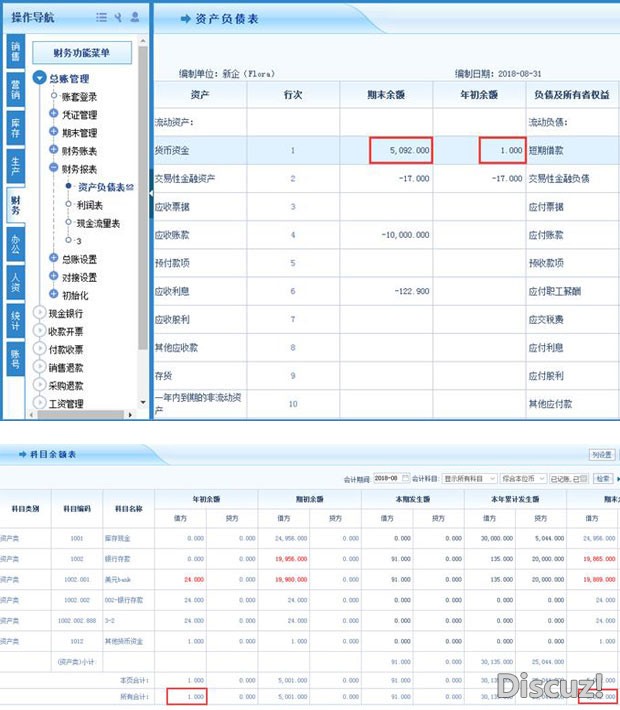The width and height of the screenshot is (620, 710).
Task: Click the calendar icon in 会计期间 field
Action: click(x=405, y=478)
